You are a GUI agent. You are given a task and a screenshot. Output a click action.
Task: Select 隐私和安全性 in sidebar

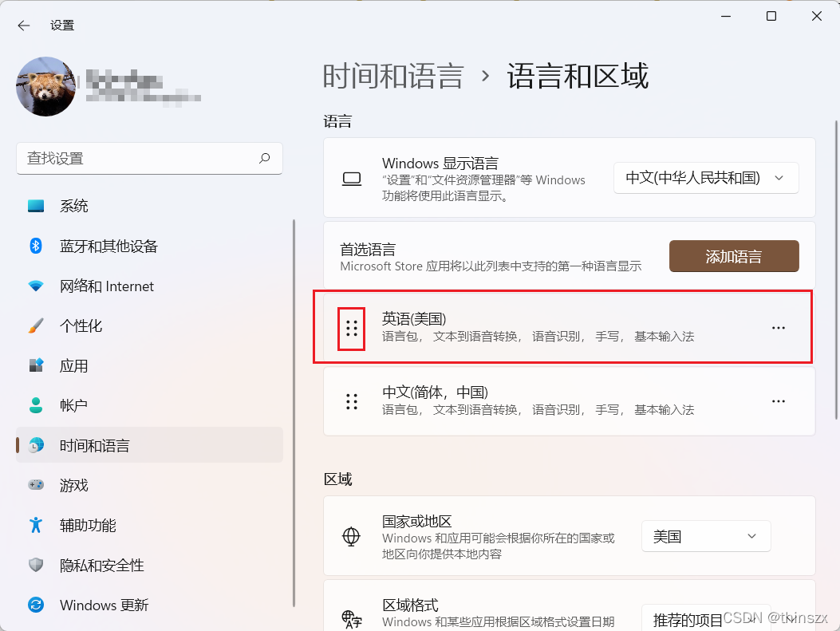(149, 565)
